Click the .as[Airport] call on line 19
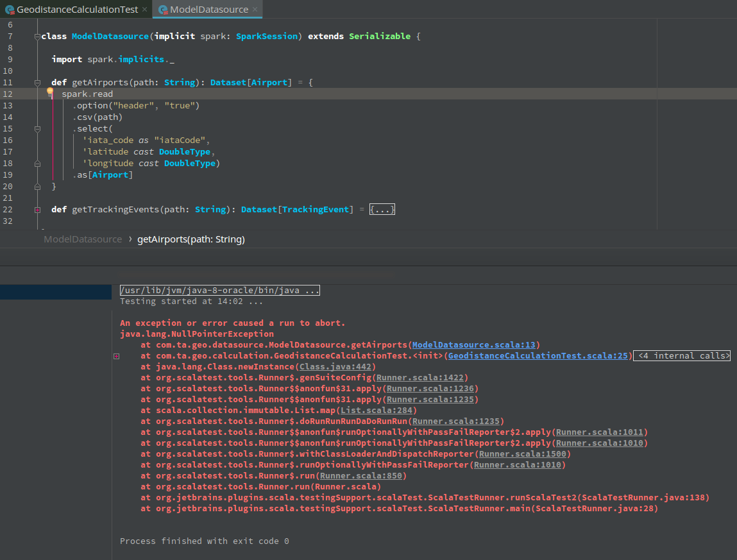Screen dimensions: 737x560 click(x=103, y=175)
